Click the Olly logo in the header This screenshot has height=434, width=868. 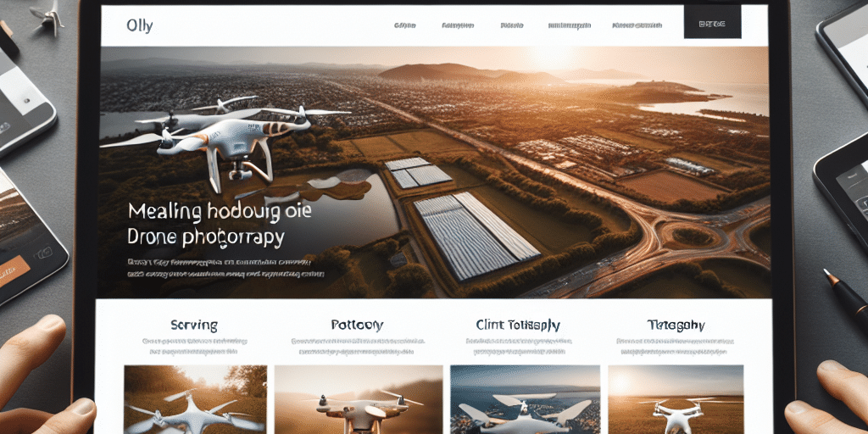tap(140, 25)
